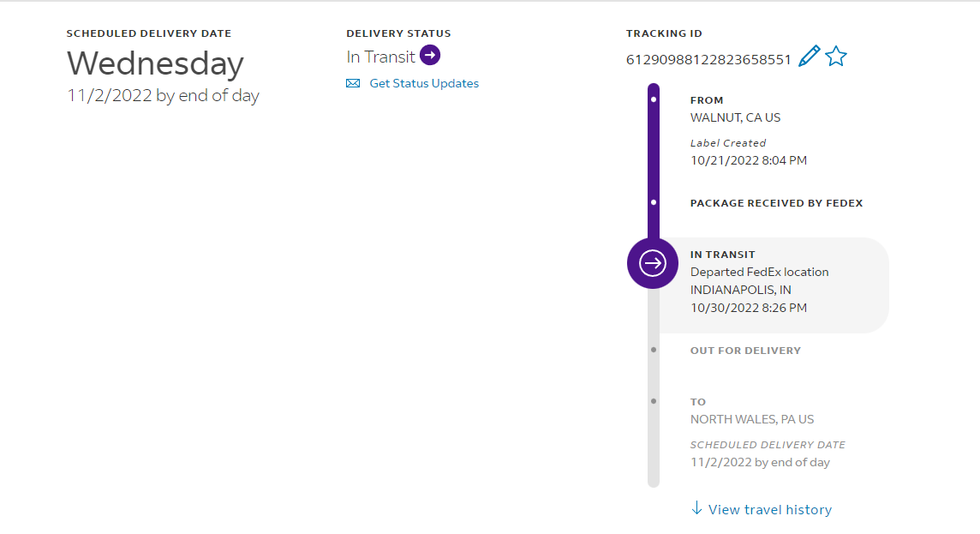Click the North Wales, PA US destination
The width and height of the screenshot is (980, 534).
click(x=751, y=419)
